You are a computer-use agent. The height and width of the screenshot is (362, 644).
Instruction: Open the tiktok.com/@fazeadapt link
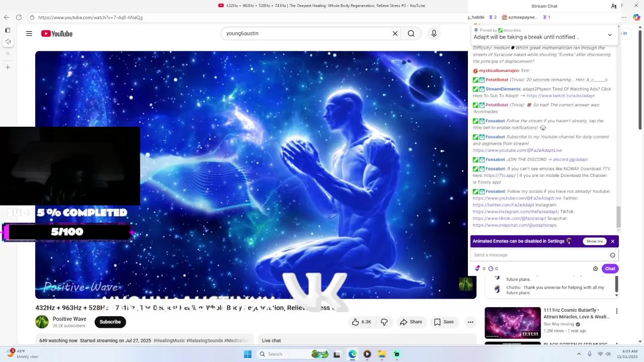[509, 219]
